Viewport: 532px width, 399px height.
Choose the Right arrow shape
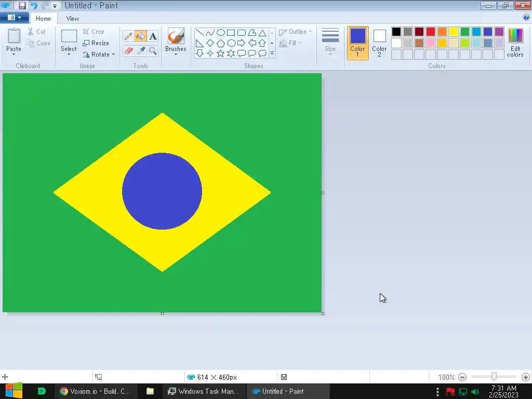(x=242, y=43)
